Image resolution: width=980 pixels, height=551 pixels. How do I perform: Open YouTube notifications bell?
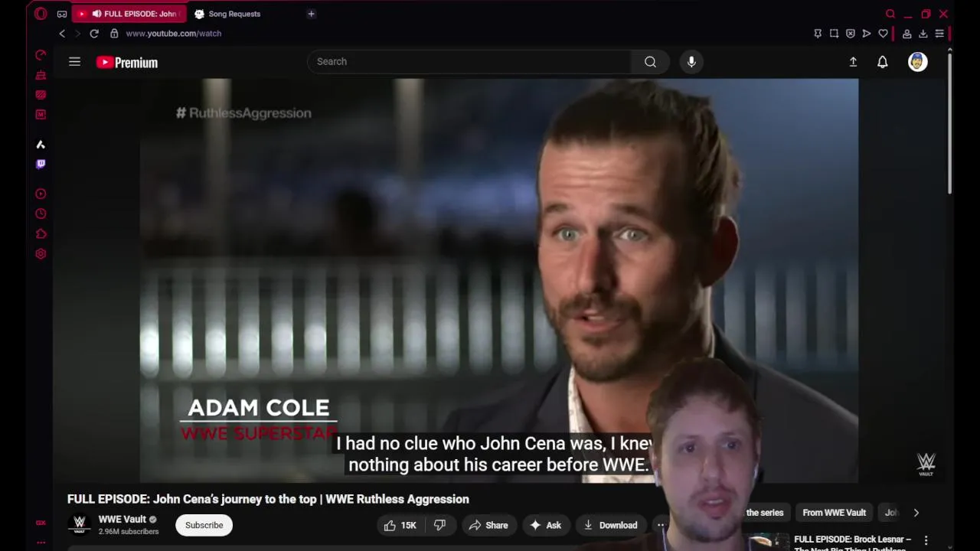883,62
